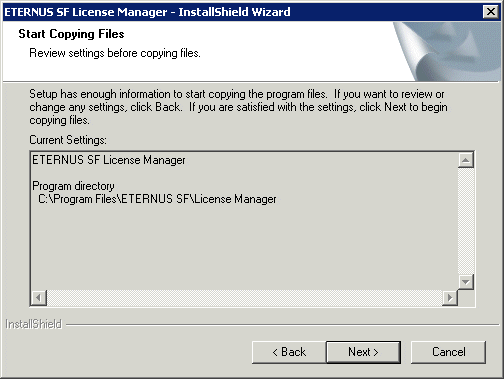
Task: Click the vertical scrollbar track in settings box
Action: coord(466,221)
